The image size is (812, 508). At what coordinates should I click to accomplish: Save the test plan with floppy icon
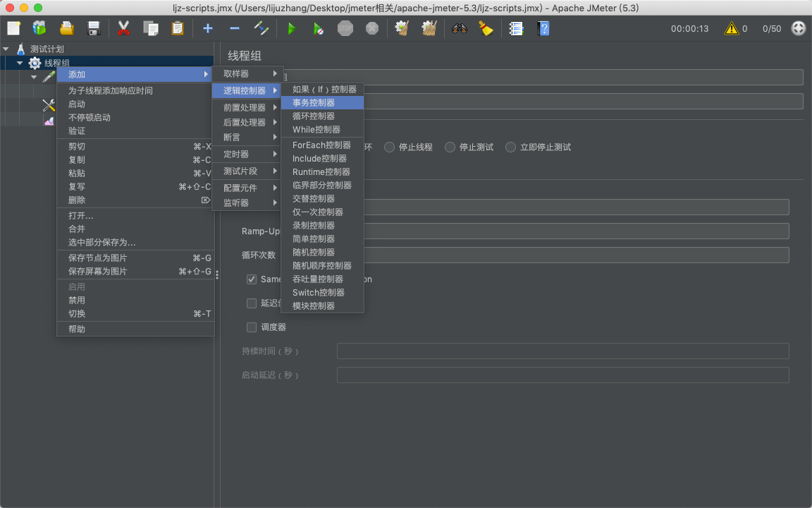pos(94,28)
